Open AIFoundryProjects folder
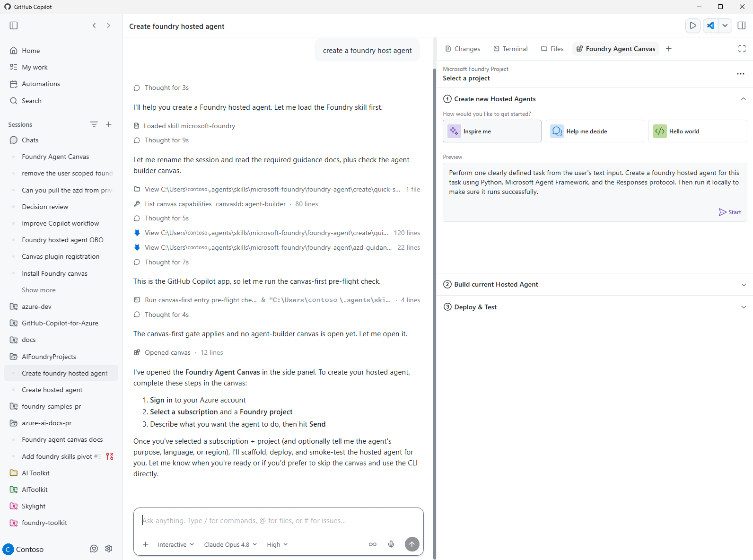 pos(49,357)
